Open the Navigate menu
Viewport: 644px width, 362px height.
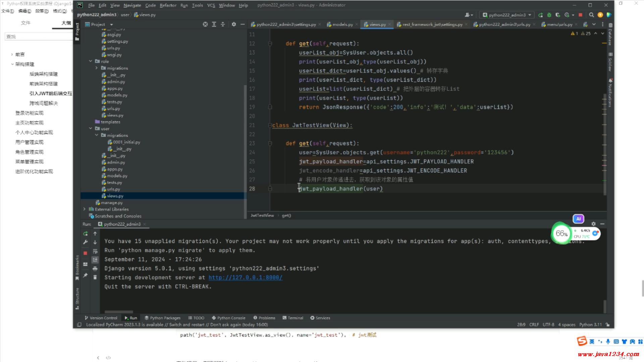pyautogui.click(x=132, y=5)
